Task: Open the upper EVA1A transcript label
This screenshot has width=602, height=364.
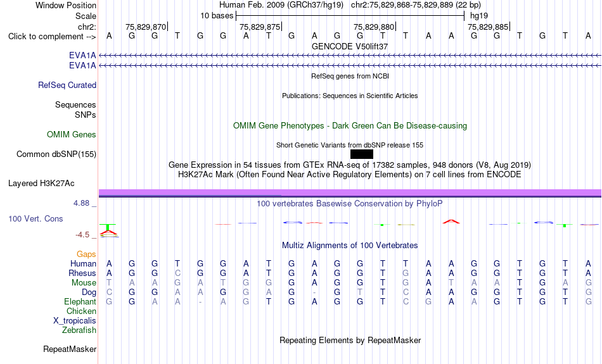Action: [x=82, y=55]
